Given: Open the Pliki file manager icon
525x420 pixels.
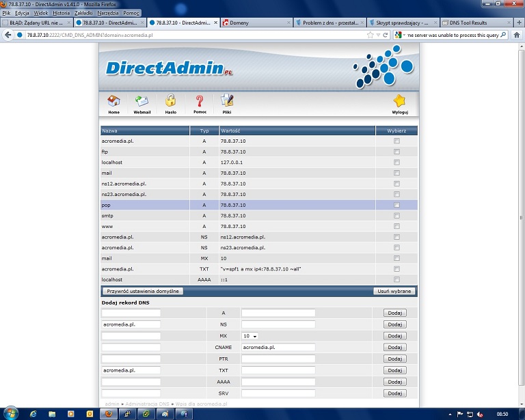Looking at the screenshot, I should 227,104.
